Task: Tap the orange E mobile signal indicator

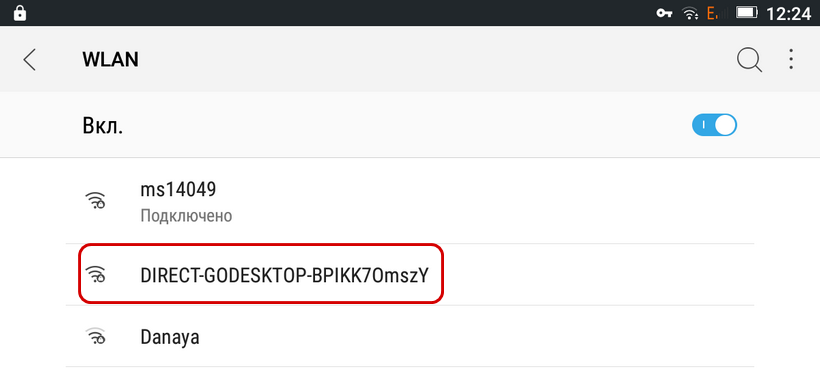Action: (x=712, y=13)
